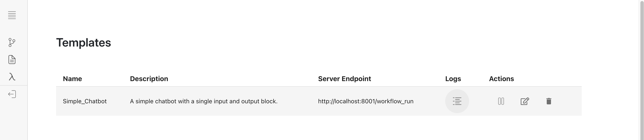Click the Logs column header
Screen dimensions: 644x140
[x=453, y=79]
